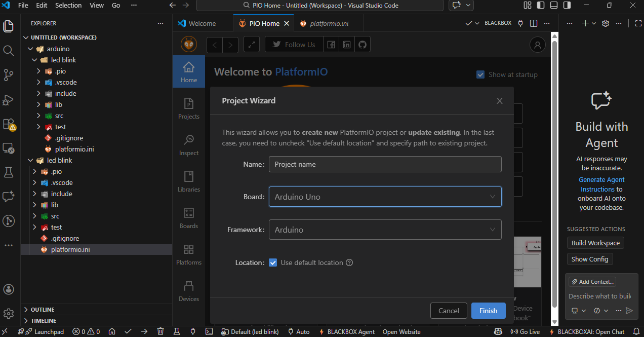Click the GitHub icon in PIO Home toolbar
Viewport: 644px width, 337px height.
point(362,45)
